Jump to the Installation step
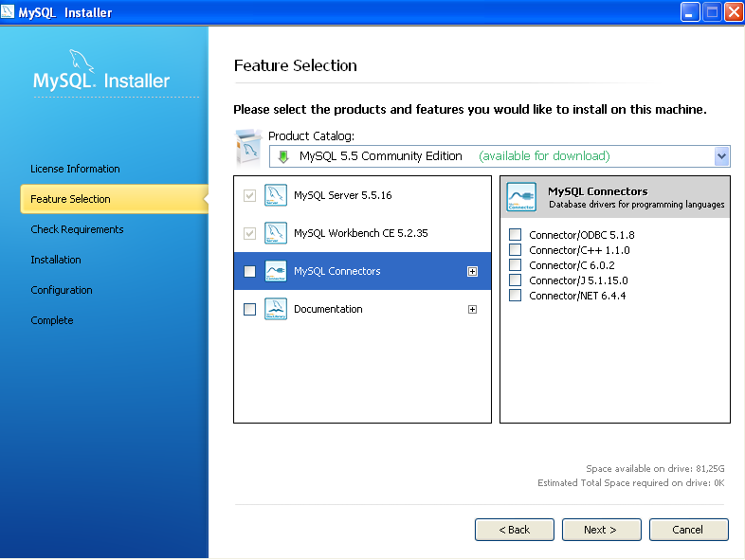The width and height of the screenshot is (745, 560). pos(56,260)
